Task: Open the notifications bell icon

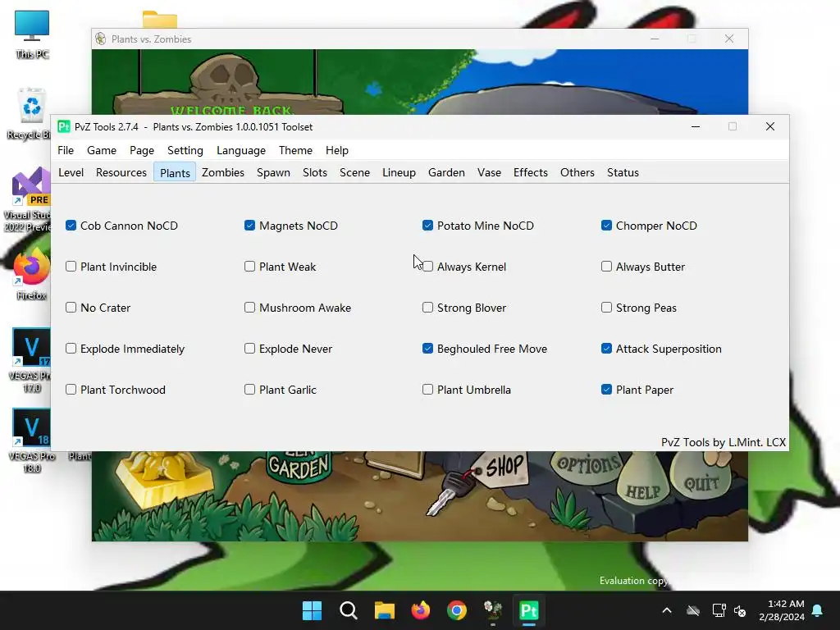Action: pyautogui.click(x=818, y=610)
